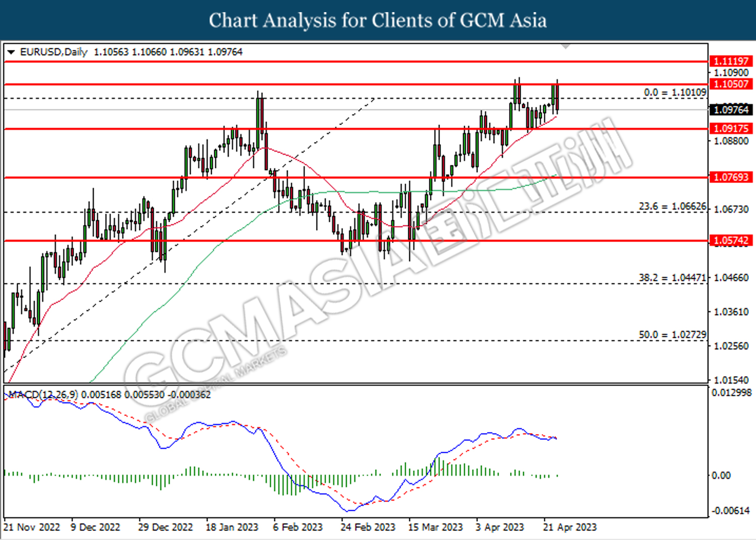Click the 6 Feb 2023 date label

point(298,527)
